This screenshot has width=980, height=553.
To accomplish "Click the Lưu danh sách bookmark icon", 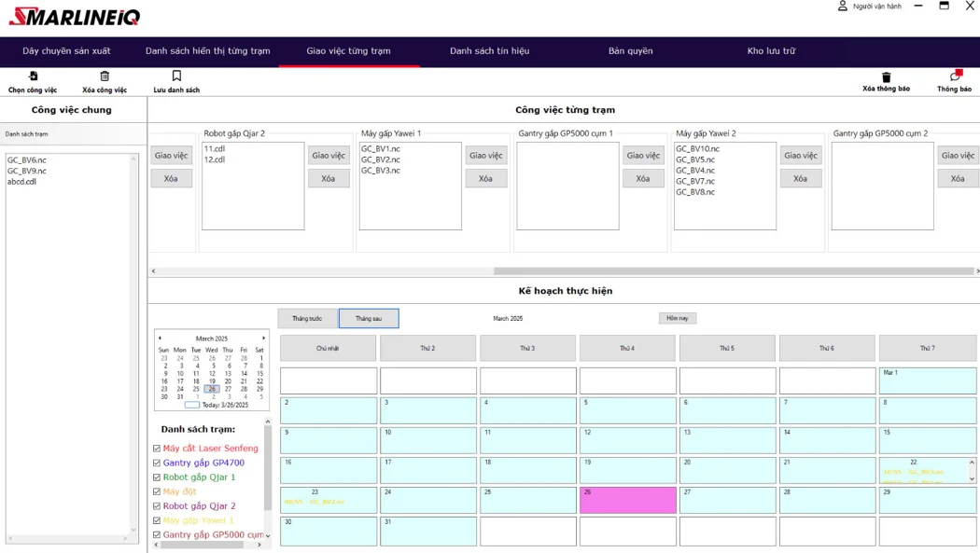I will coord(176,76).
